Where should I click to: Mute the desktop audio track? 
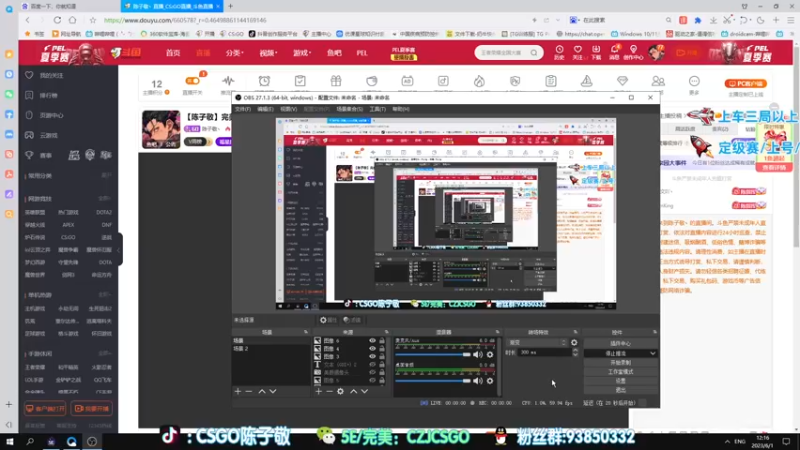[x=478, y=381]
